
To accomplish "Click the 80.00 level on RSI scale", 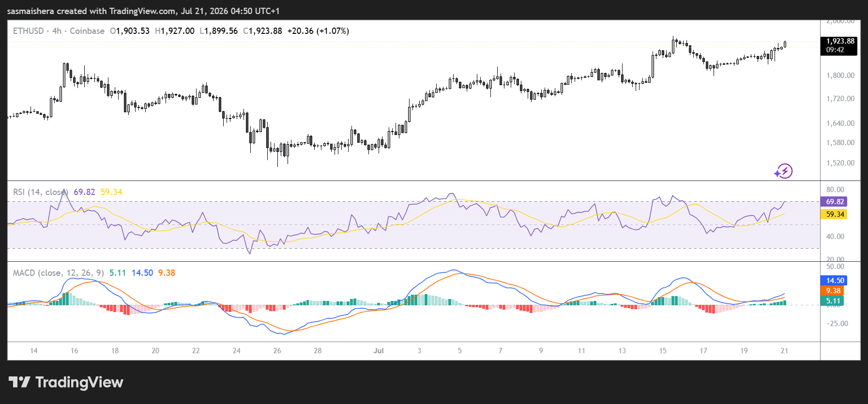I will (x=835, y=190).
